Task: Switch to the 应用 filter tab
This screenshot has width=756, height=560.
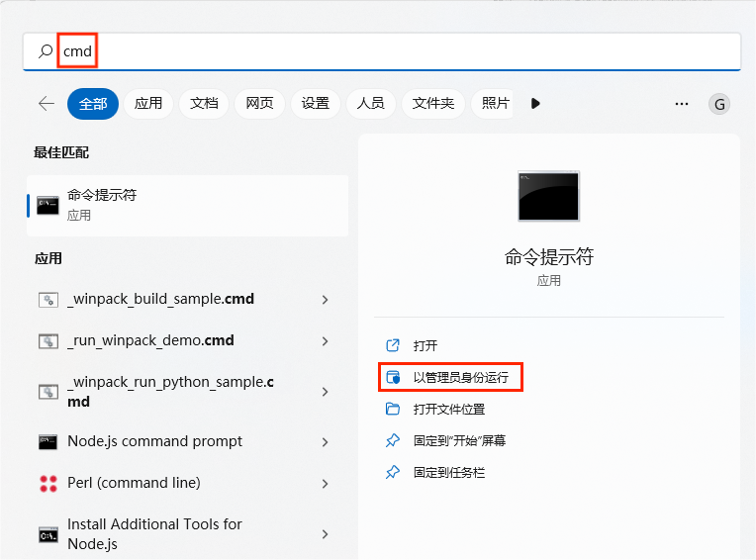Action: (148, 104)
